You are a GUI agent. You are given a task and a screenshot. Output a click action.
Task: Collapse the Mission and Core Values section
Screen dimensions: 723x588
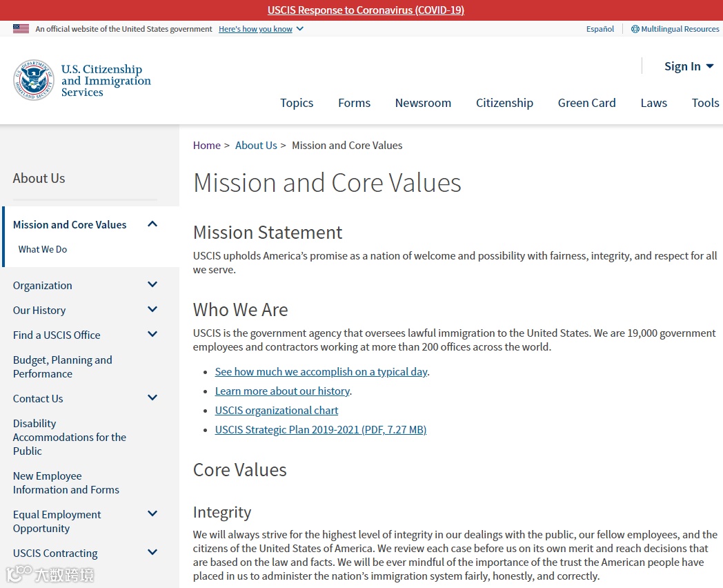(152, 224)
